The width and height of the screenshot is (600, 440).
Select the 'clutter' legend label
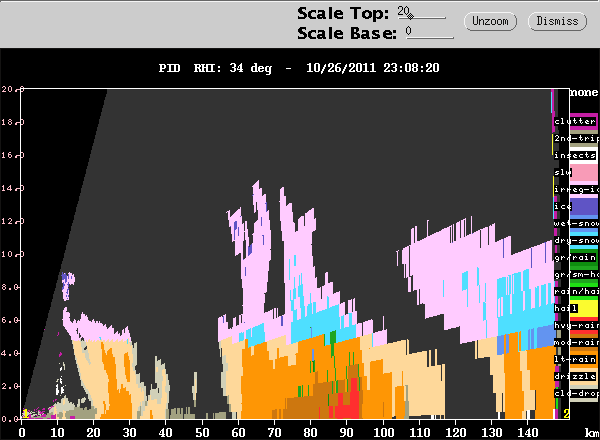pyautogui.click(x=575, y=121)
